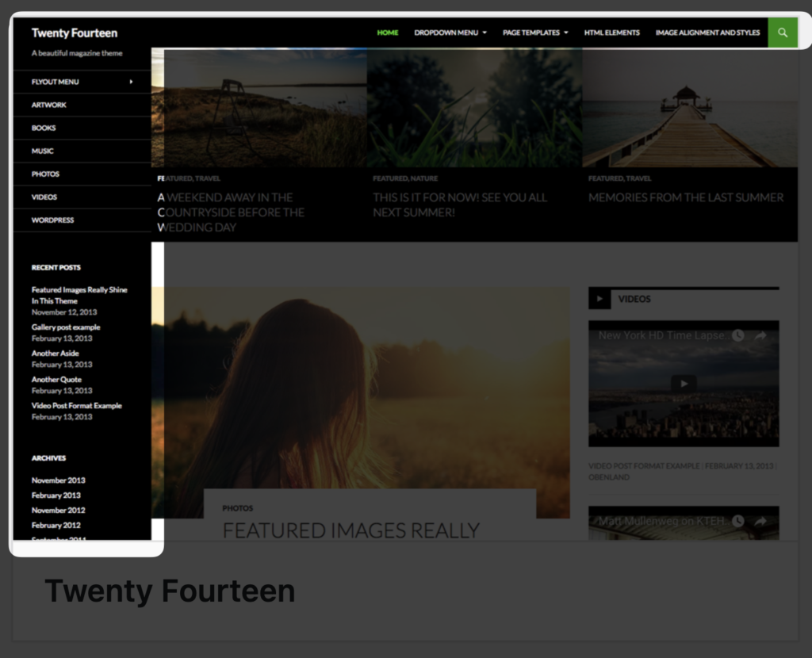Click watch later clock on Matt Mullenweg video
The width and height of the screenshot is (812, 658).
[738, 521]
